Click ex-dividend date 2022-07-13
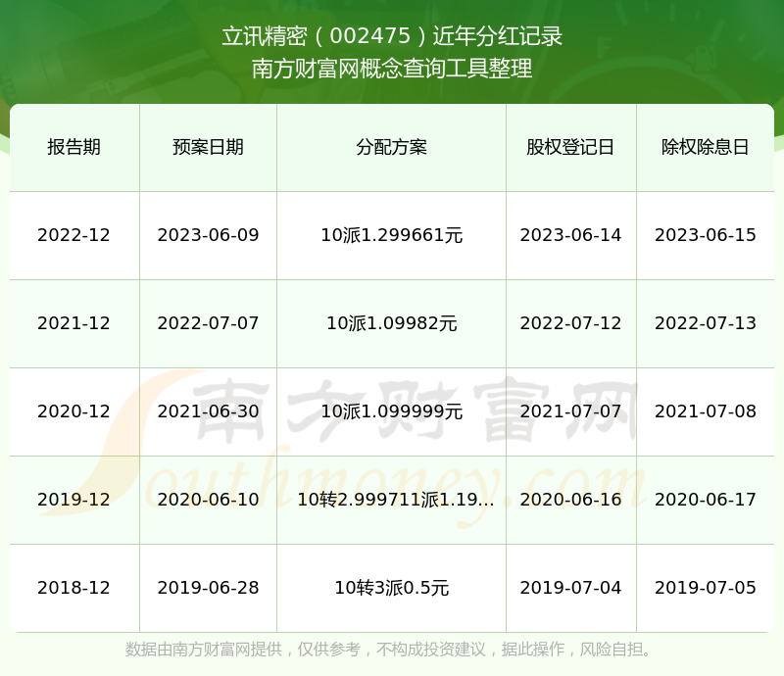Screen dimensions: 784x676 [705, 323]
